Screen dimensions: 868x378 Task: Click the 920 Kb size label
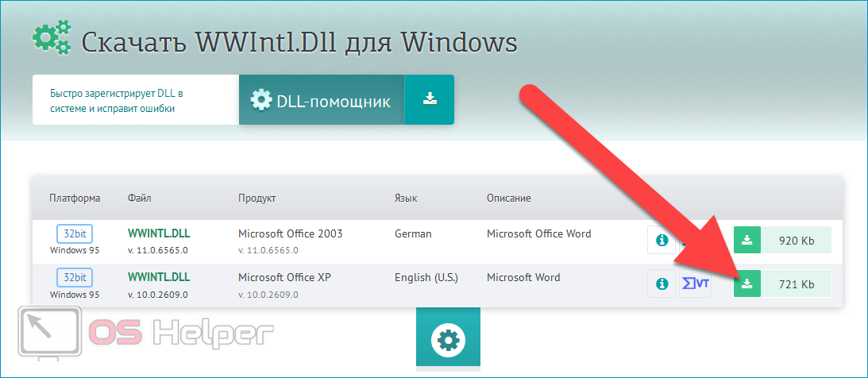(797, 241)
